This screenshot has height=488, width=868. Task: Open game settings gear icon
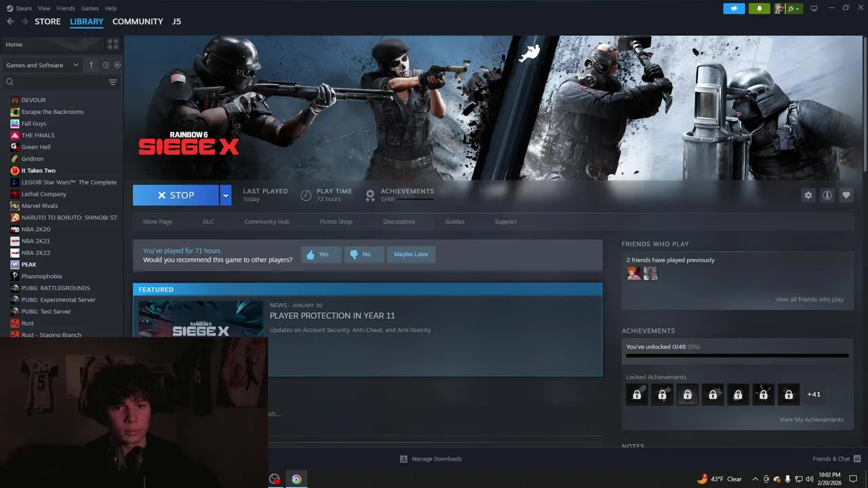coord(808,195)
